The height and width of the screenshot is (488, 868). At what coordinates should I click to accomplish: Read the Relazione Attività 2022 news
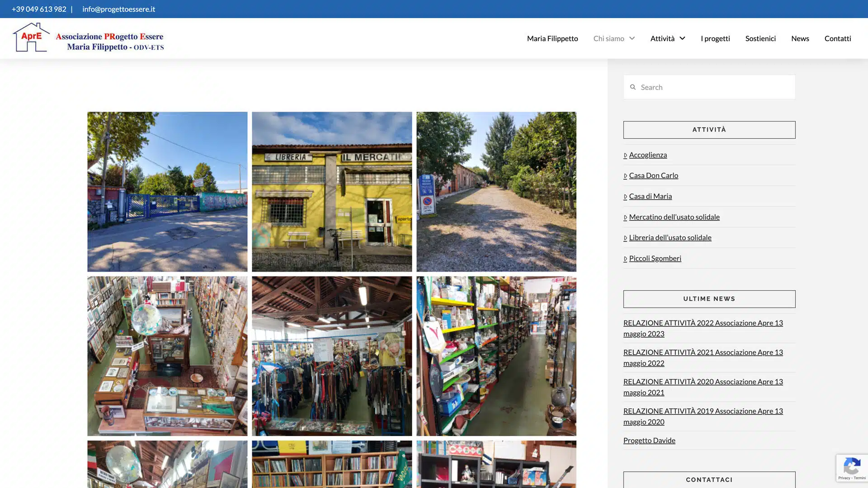[x=703, y=328]
